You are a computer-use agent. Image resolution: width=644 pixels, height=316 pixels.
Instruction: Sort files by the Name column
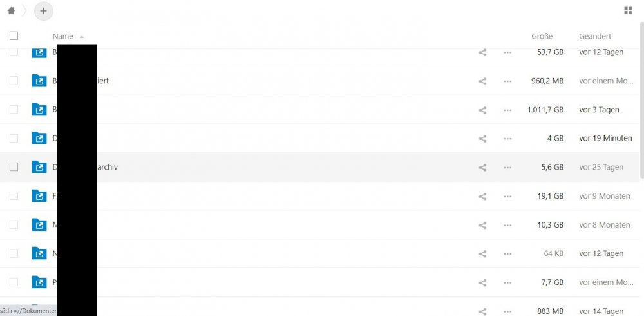[63, 36]
